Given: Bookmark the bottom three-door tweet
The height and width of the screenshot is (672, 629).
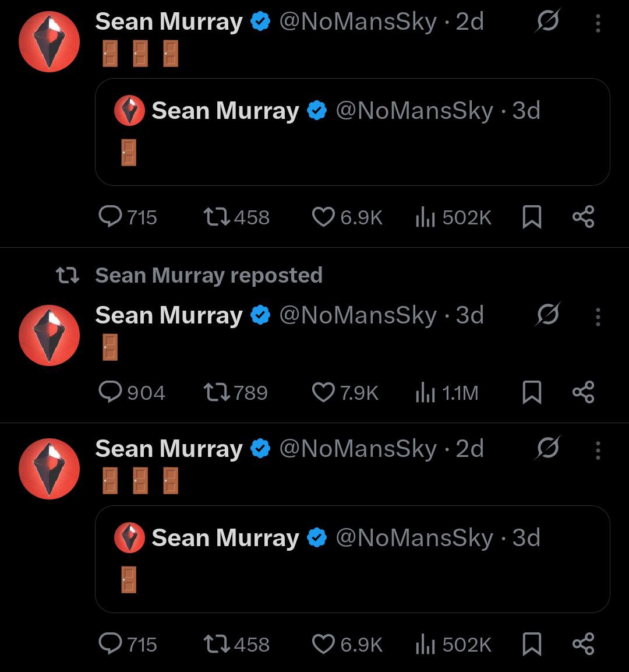Looking at the screenshot, I should coord(531,644).
